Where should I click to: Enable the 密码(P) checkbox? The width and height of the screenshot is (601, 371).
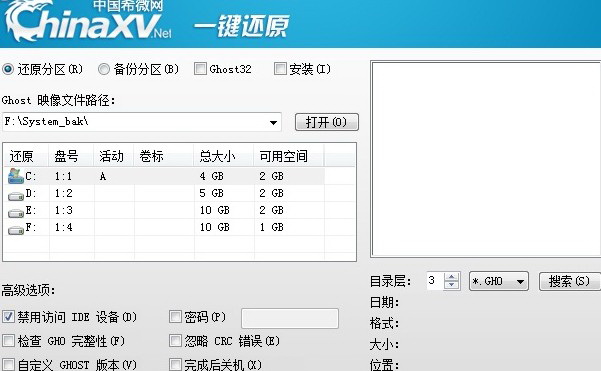pyautogui.click(x=175, y=317)
